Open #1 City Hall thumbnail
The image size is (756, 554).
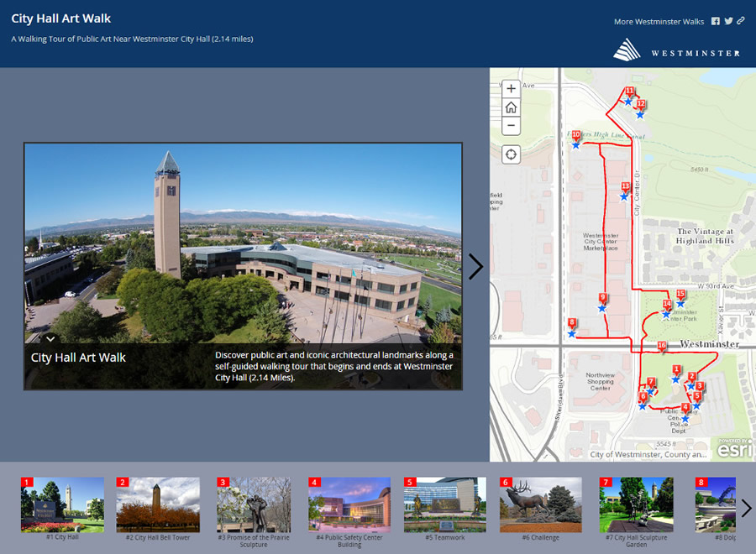click(x=62, y=504)
